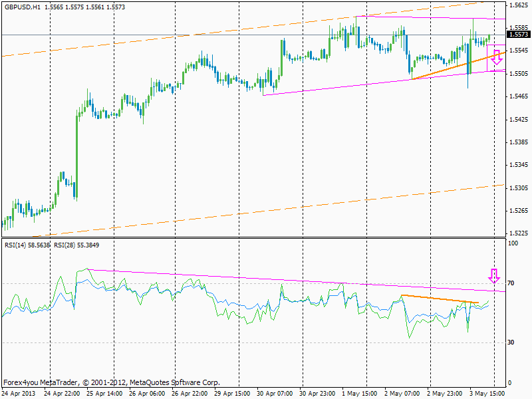Click RSI scale level 70 label
This screenshot has width=532, height=399.
[511, 283]
